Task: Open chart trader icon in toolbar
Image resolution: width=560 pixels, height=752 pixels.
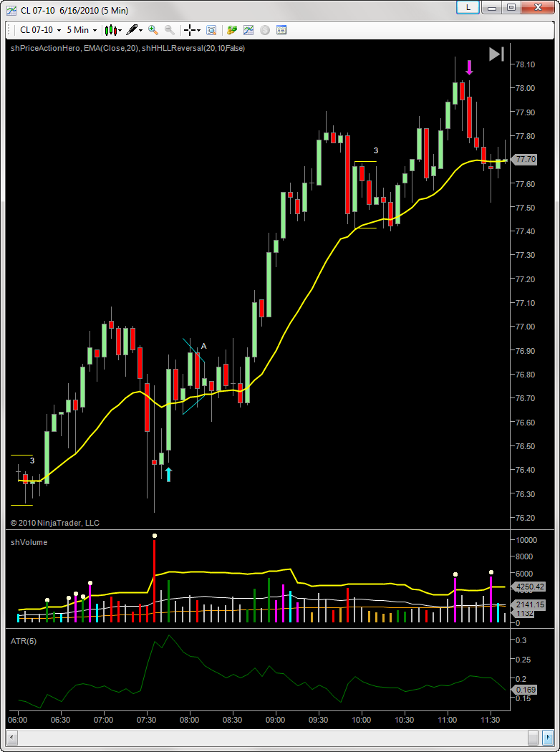Action: pyautogui.click(x=232, y=30)
